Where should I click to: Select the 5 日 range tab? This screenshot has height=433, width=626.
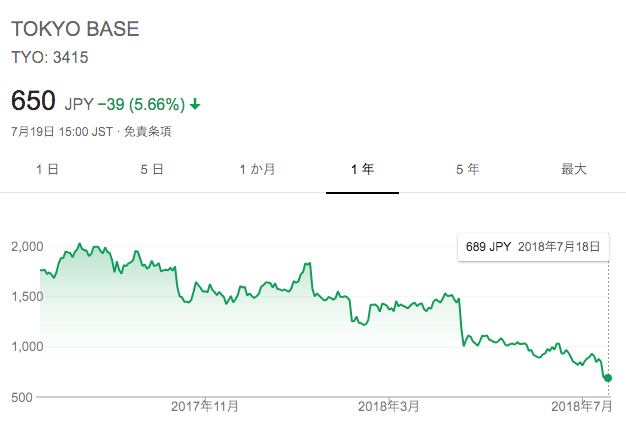[152, 170]
